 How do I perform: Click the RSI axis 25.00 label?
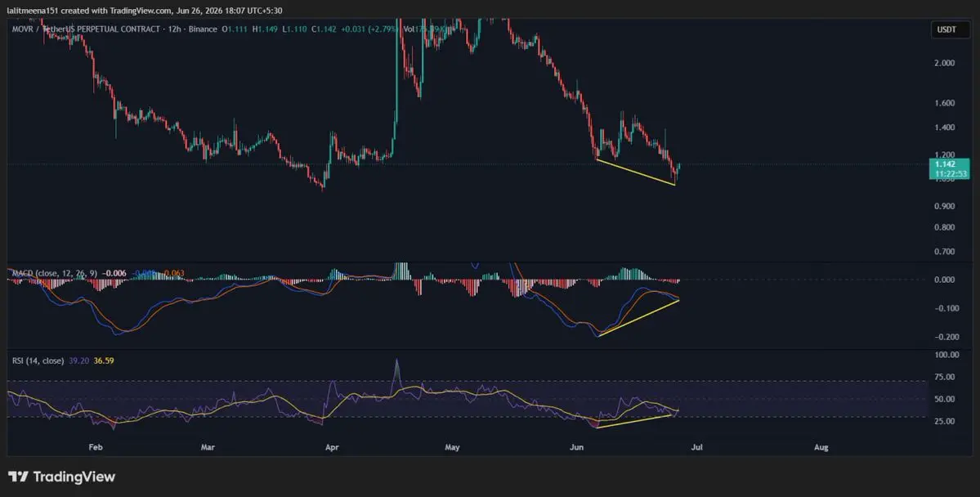(x=944, y=421)
